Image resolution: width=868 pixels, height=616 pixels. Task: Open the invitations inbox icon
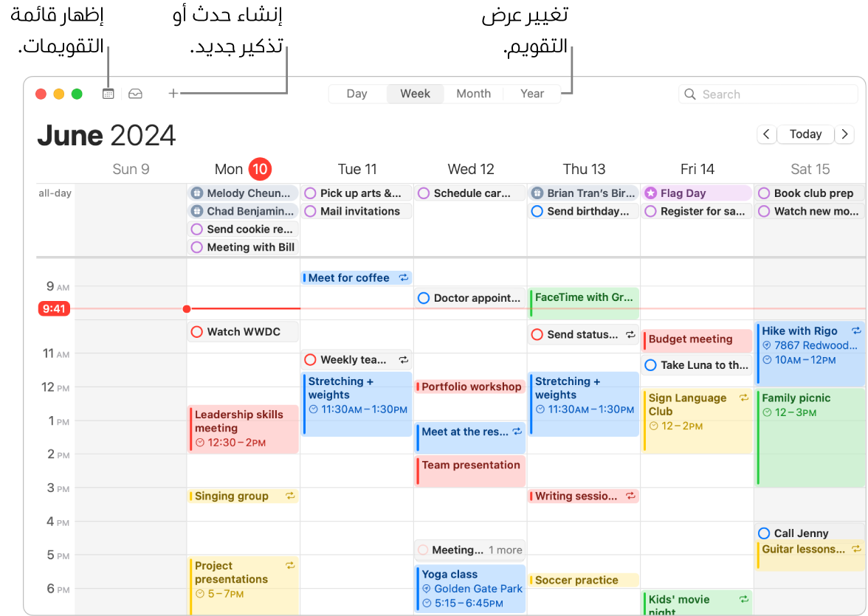[x=135, y=94]
